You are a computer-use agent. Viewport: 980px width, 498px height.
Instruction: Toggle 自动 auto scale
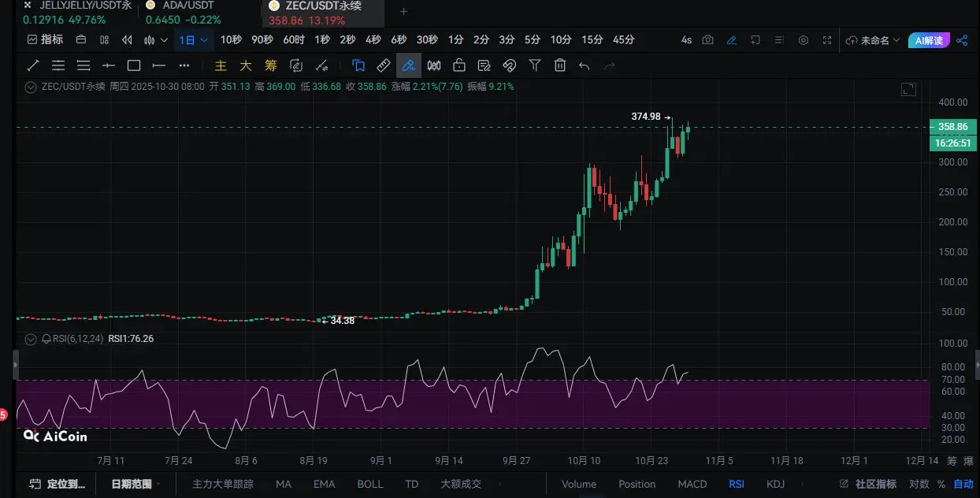pyautogui.click(x=963, y=484)
